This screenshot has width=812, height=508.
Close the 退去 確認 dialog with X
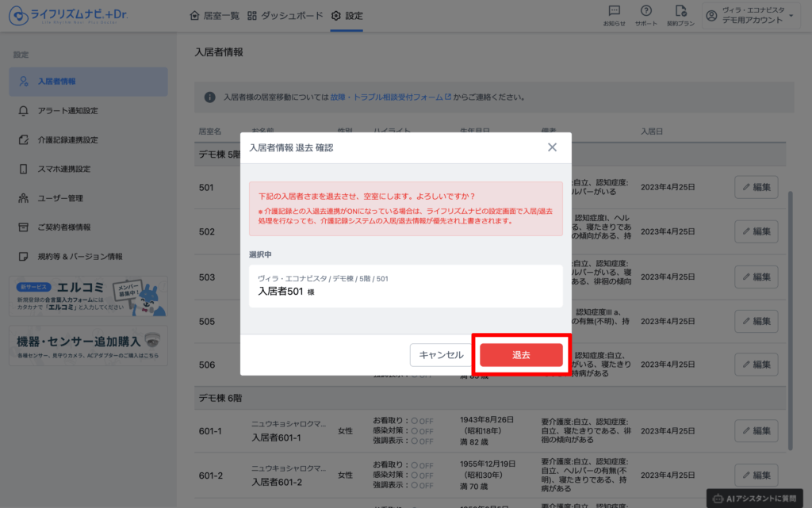[x=552, y=147]
